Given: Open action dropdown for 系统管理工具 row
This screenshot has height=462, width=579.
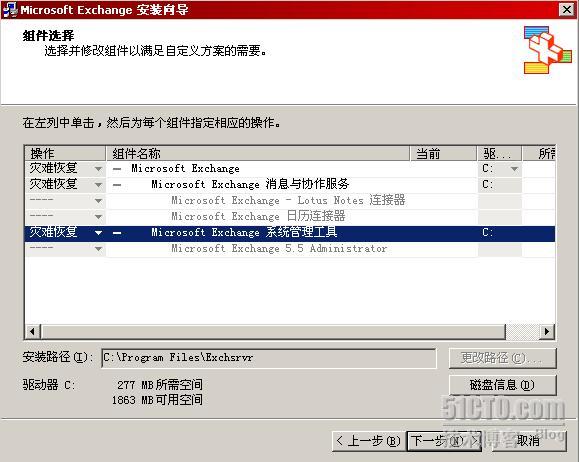Looking at the screenshot, I should pyautogui.click(x=98, y=233).
